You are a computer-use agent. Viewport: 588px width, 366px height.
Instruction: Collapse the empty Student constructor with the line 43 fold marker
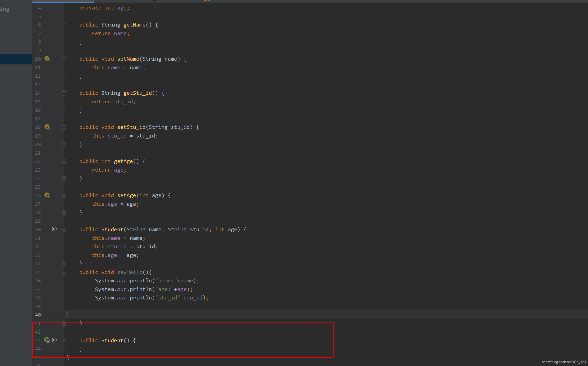click(x=64, y=341)
